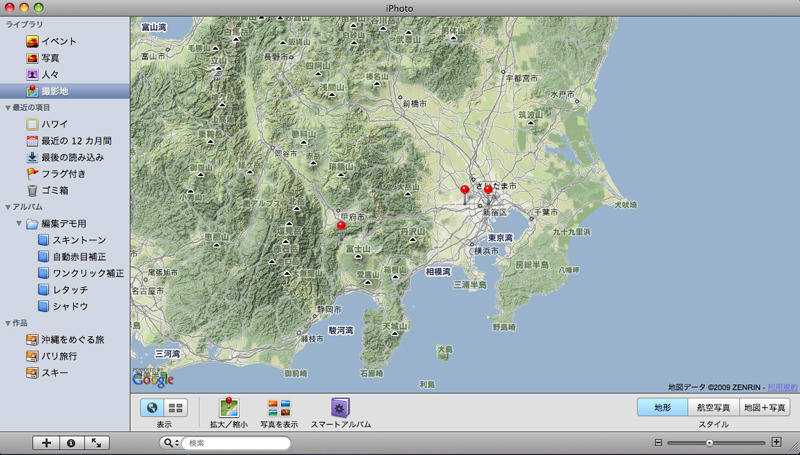
Task: Switch to list browse view
Action: [176, 408]
